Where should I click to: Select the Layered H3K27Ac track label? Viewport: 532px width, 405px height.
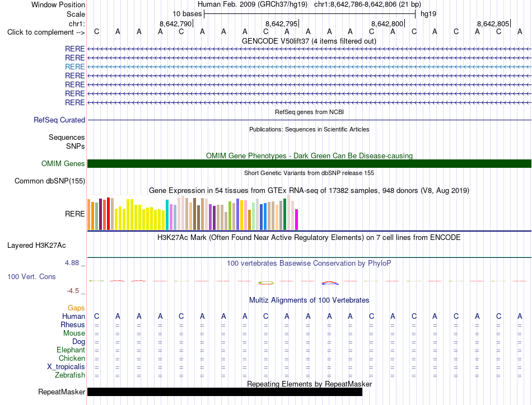tap(36, 246)
